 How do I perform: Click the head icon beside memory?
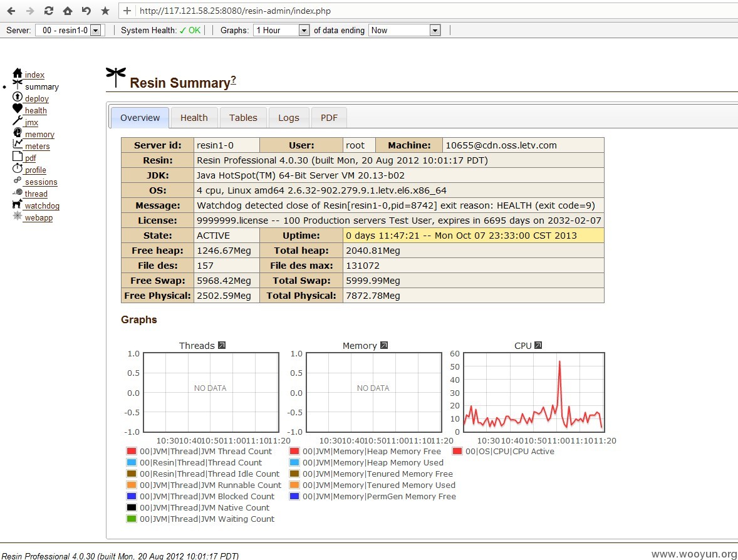[x=18, y=132]
